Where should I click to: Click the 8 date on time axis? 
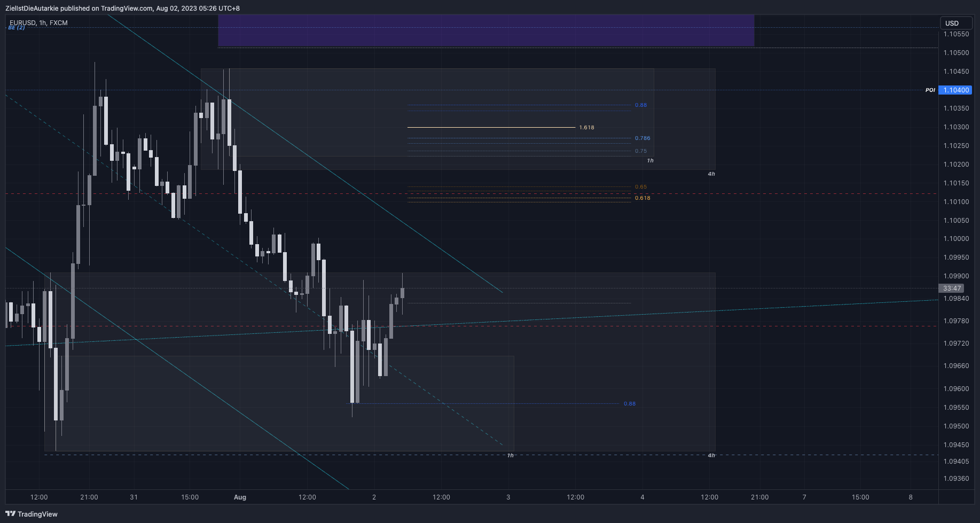point(911,497)
